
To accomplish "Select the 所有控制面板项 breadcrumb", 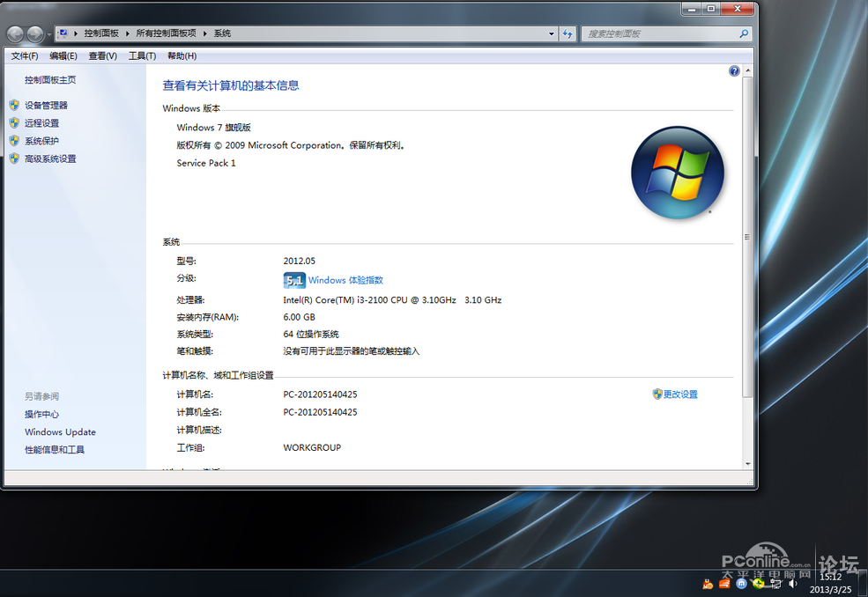I will 166,33.
